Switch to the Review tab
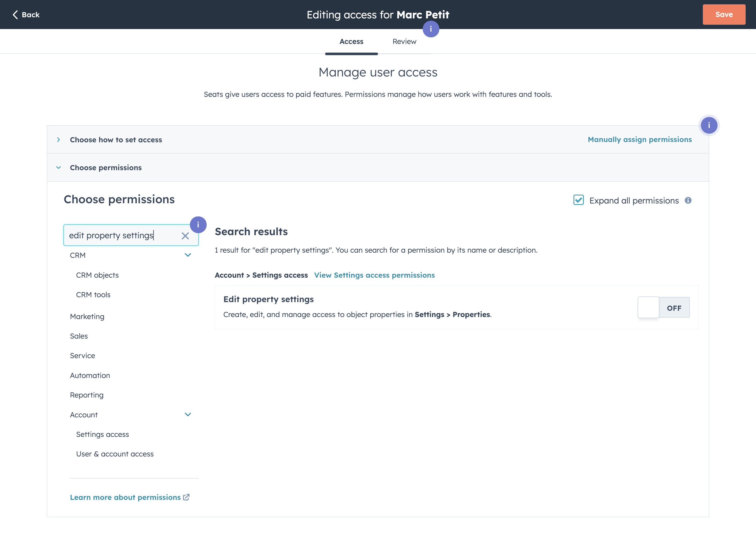 tap(404, 42)
